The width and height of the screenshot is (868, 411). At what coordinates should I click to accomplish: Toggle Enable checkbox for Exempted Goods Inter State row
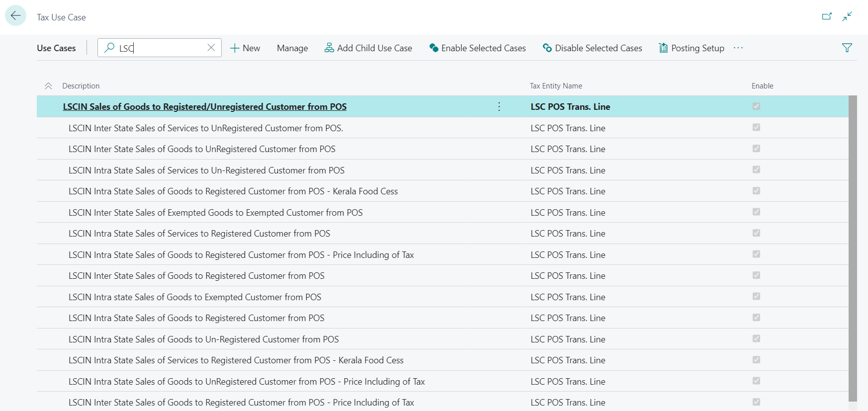pyautogui.click(x=756, y=212)
